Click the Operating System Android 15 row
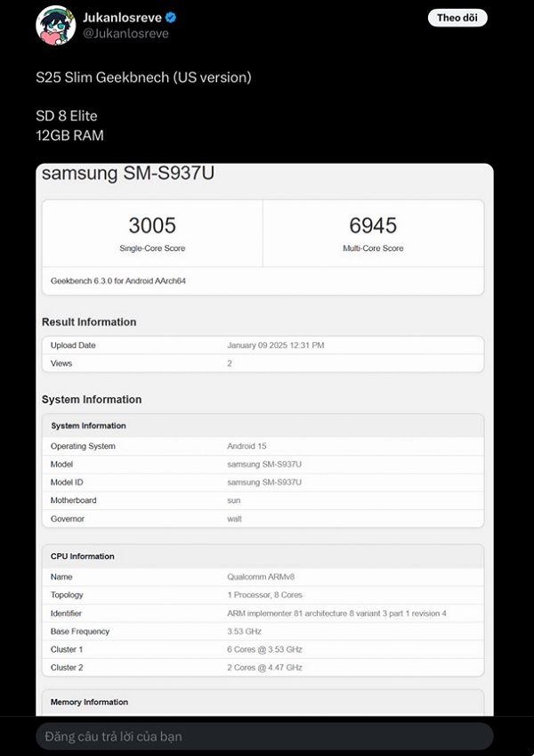 (x=263, y=446)
